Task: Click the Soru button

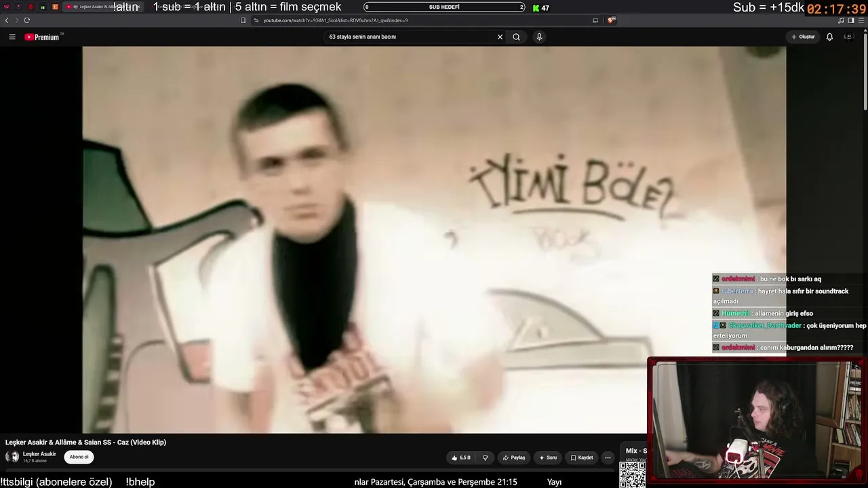Action: click(x=548, y=457)
